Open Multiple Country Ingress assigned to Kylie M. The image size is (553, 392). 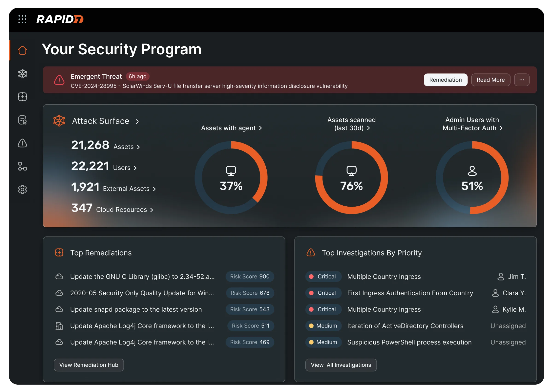[x=384, y=309]
